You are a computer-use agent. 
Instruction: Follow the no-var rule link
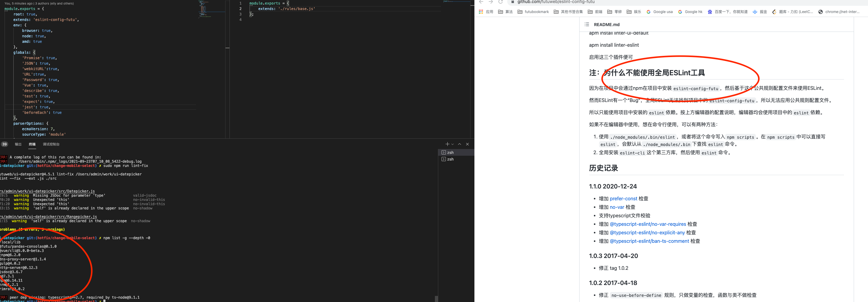click(x=617, y=207)
